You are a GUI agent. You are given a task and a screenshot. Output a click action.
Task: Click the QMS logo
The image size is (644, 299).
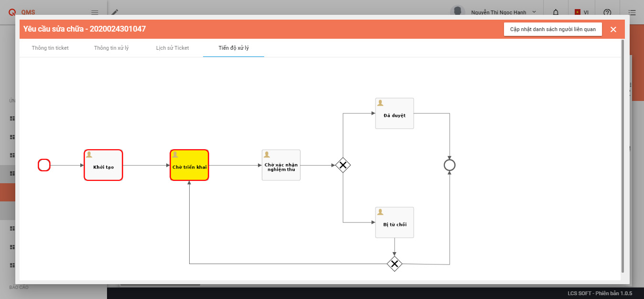click(22, 12)
